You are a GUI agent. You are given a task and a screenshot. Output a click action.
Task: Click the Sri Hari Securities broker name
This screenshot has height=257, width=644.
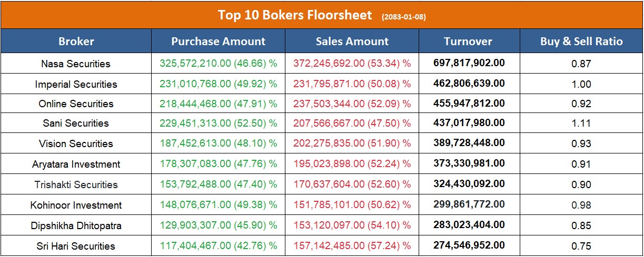click(x=76, y=246)
